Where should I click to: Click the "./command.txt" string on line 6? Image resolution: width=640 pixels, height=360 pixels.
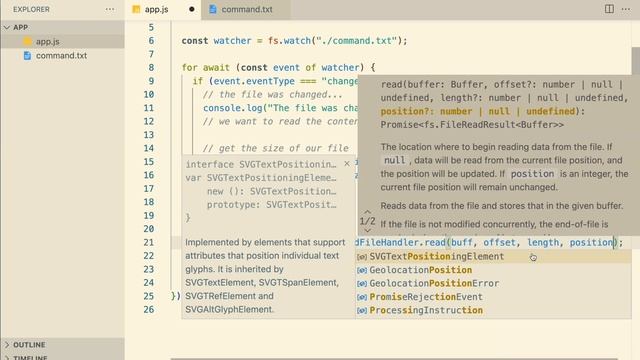click(x=357, y=41)
